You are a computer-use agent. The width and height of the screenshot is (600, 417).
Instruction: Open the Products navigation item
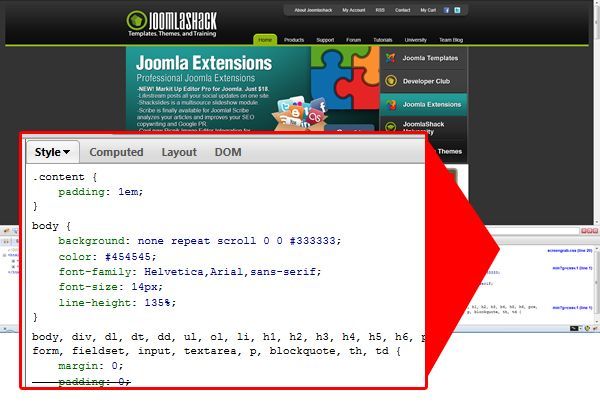coord(294,40)
